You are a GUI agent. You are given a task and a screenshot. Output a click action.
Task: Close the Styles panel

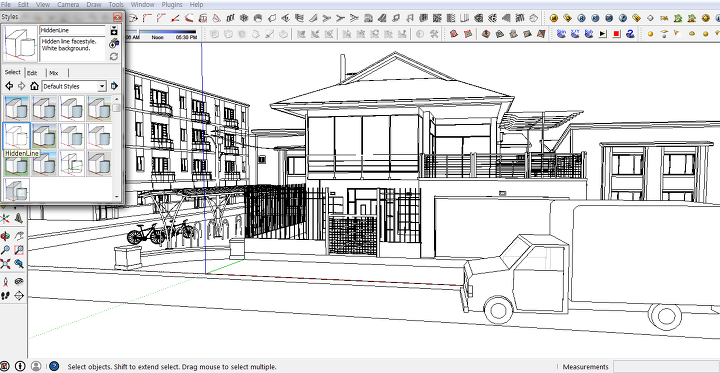click(117, 17)
